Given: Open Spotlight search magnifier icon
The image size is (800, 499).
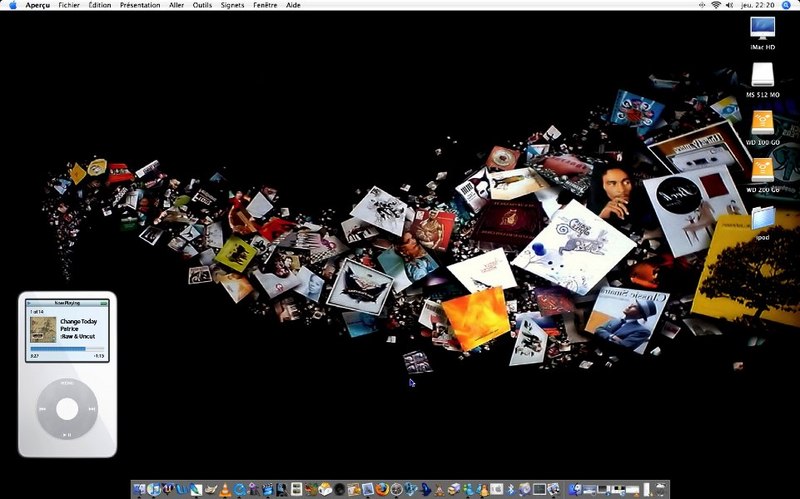Looking at the screenshot, I should 786,5.
